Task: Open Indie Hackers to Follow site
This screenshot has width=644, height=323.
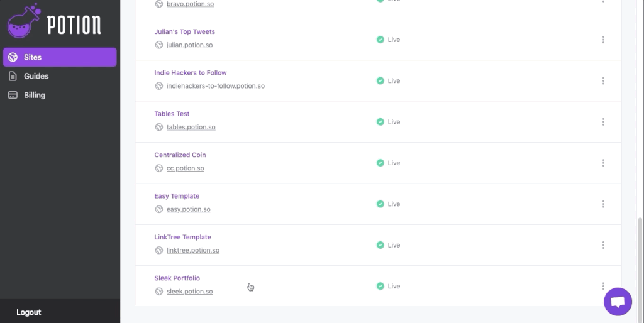Action: 190,73
